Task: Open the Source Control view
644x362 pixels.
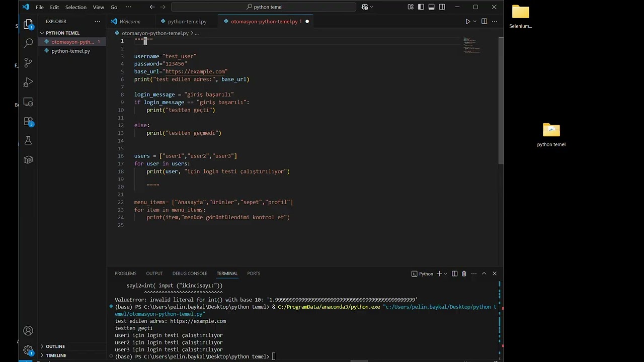Action: (x=28, y=63)
